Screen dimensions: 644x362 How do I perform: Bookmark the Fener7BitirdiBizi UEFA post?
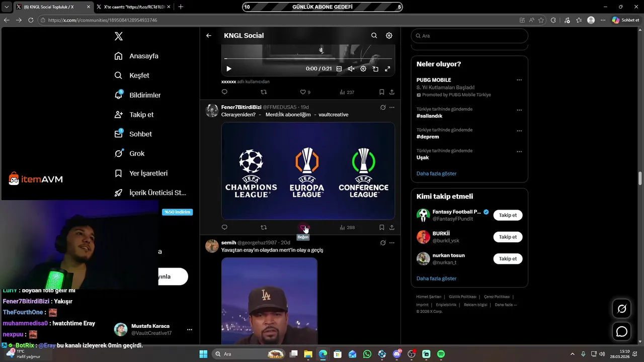coord(381,227)
